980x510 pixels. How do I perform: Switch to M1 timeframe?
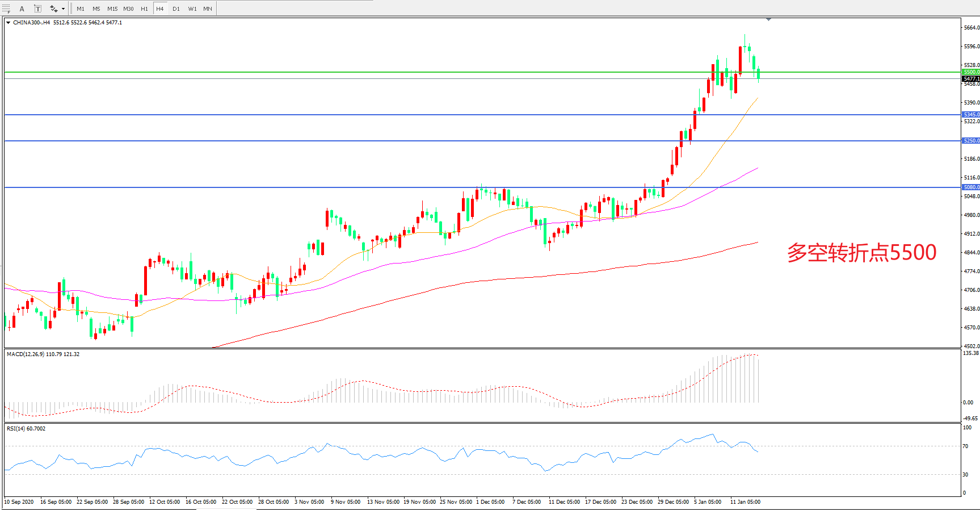[x=81, y=9]
